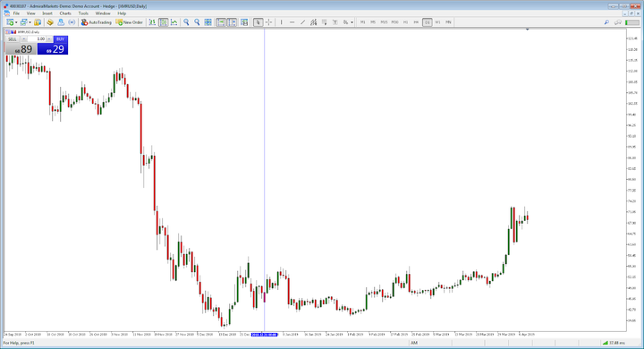The width and height of the screenshot is (644, 349).
Task: Open the search magnifier in the toolbar
Action: tap(606, 22)
